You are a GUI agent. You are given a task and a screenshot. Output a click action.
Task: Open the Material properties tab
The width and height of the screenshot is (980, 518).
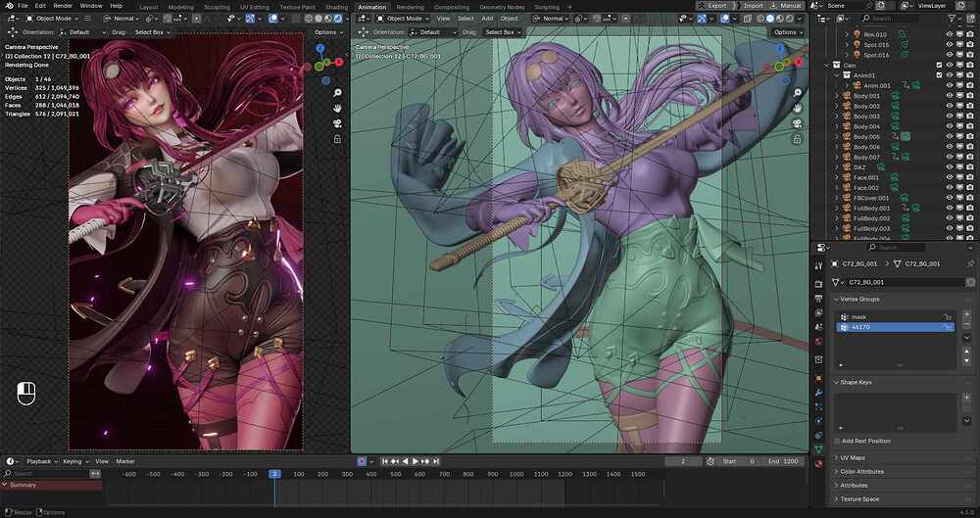click(x=819, y=463)
